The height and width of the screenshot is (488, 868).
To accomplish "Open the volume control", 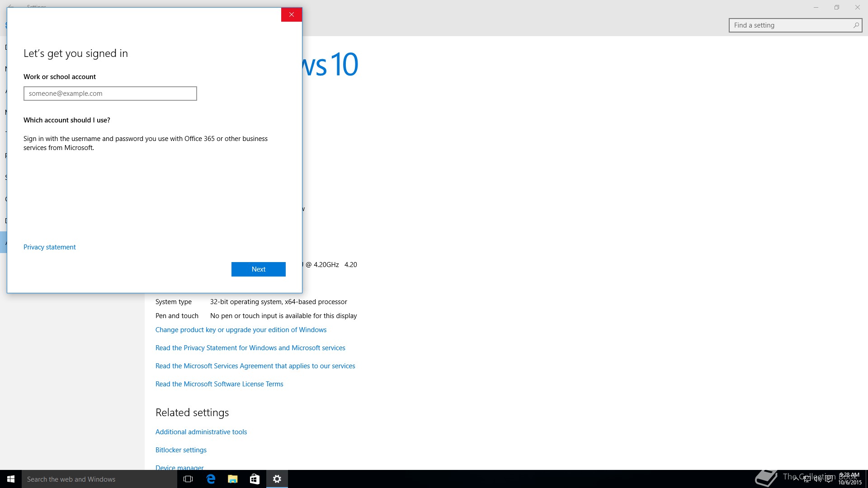I will coord(817,479).
